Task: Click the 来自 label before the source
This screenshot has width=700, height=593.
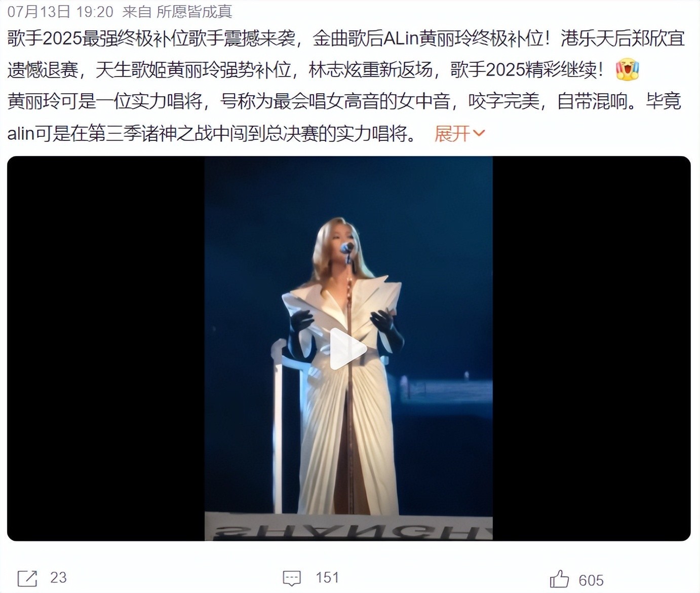Action: point(137,11)
